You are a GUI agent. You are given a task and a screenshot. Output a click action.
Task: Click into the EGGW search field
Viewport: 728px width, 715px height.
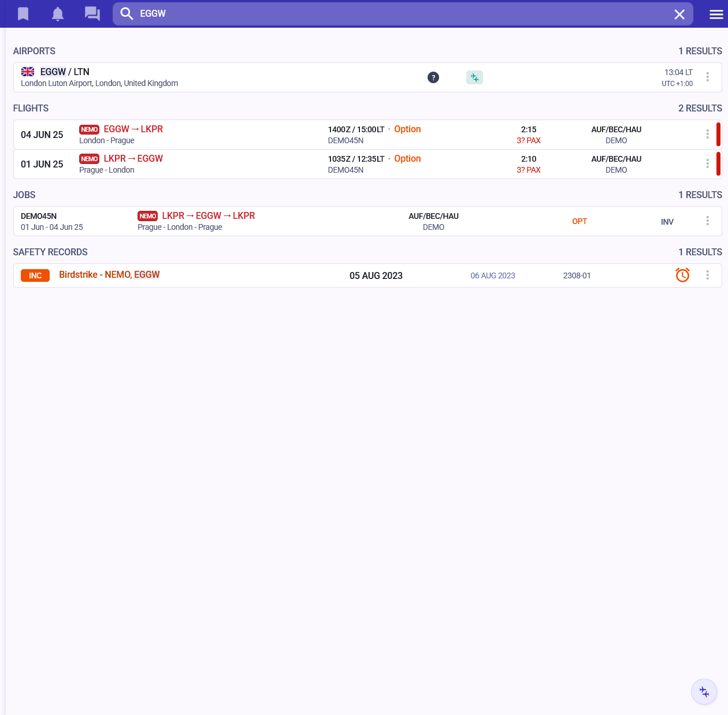pyautogui.click(x=399, y=14)
